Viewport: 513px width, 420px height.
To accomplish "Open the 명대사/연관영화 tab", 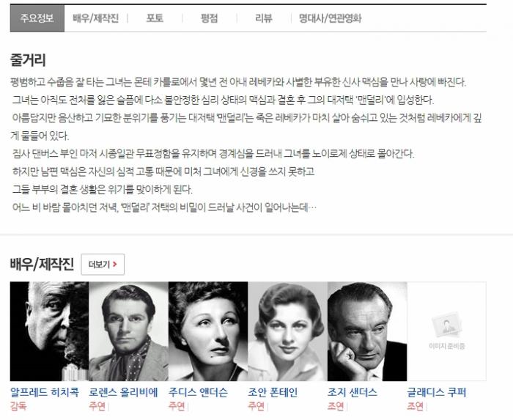I will coord(330,18).
